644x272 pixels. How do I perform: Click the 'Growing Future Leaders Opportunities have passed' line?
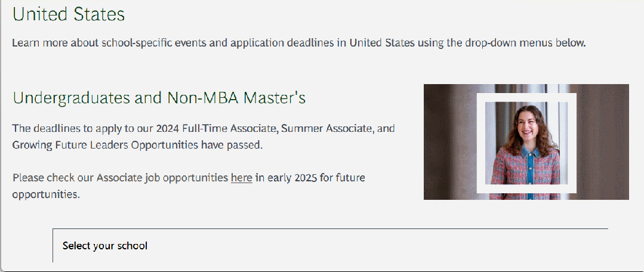[137, 145]
